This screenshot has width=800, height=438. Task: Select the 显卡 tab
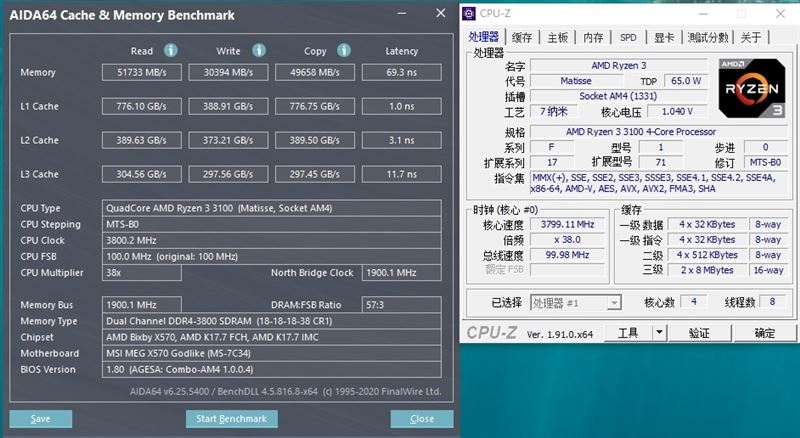tap(664, 37)
